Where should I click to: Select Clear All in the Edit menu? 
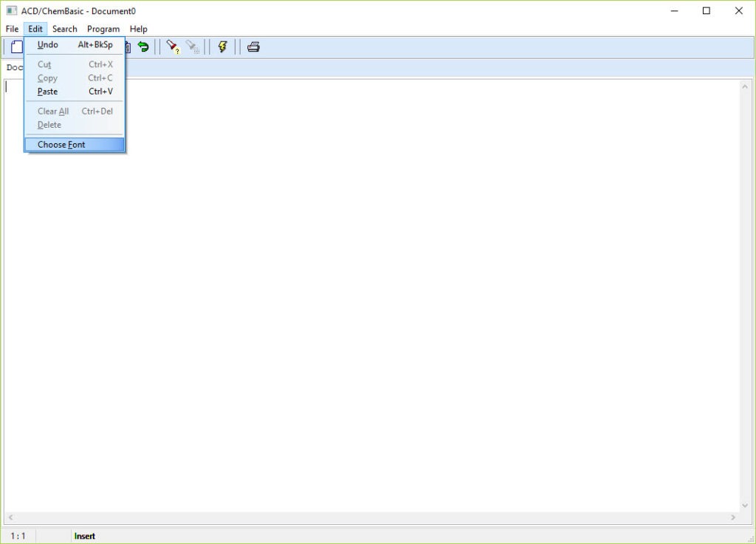coord(75,111)
